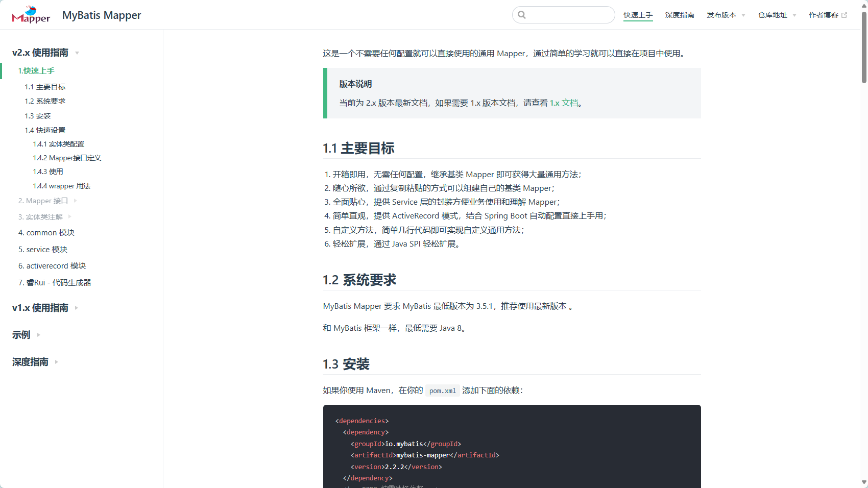The width and height of the screenshot is (868, 488).
Task: Jump to 1.2 系统要求 in sidebar
Action: point(45,101)
